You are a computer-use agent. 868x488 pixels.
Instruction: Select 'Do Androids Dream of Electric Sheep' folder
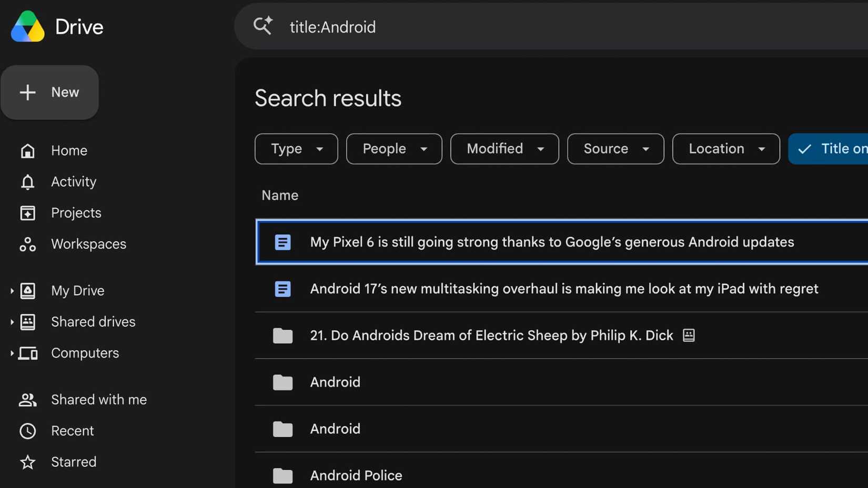pos(562,335)
